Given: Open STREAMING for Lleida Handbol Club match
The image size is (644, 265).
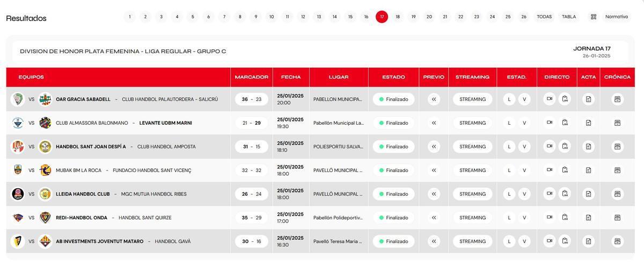Looking at the screenshot, I should click(x=472, y=194).
